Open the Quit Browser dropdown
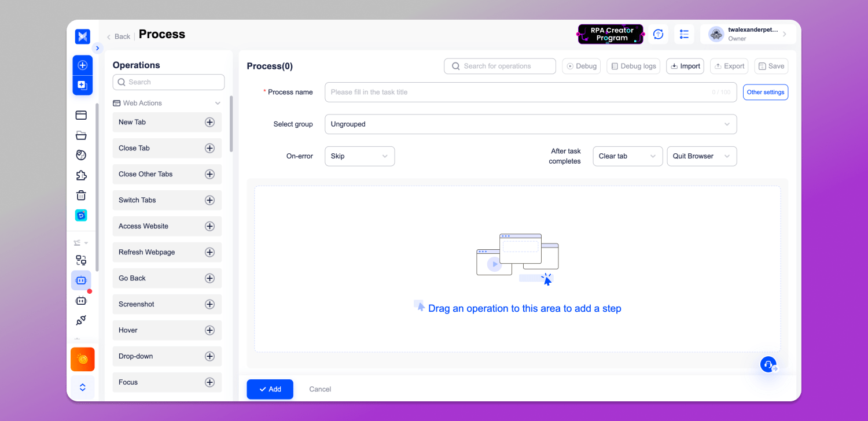 click(x=702, y=156)
